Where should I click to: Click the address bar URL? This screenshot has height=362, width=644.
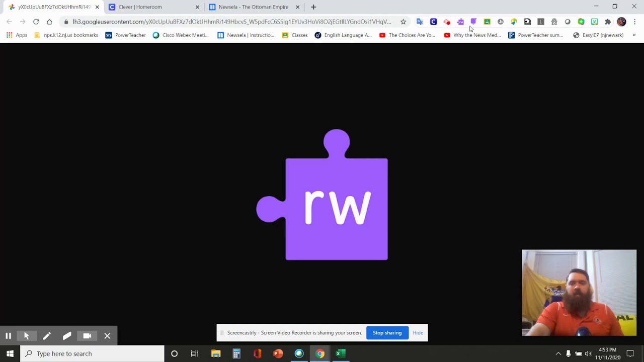pos(231,22)
